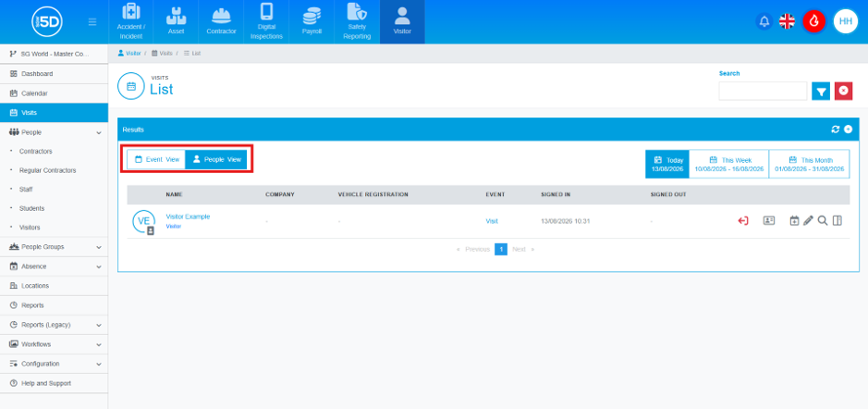Open Calendar in sidebar
The image size is (868, 409).
[x=54, y=93]
